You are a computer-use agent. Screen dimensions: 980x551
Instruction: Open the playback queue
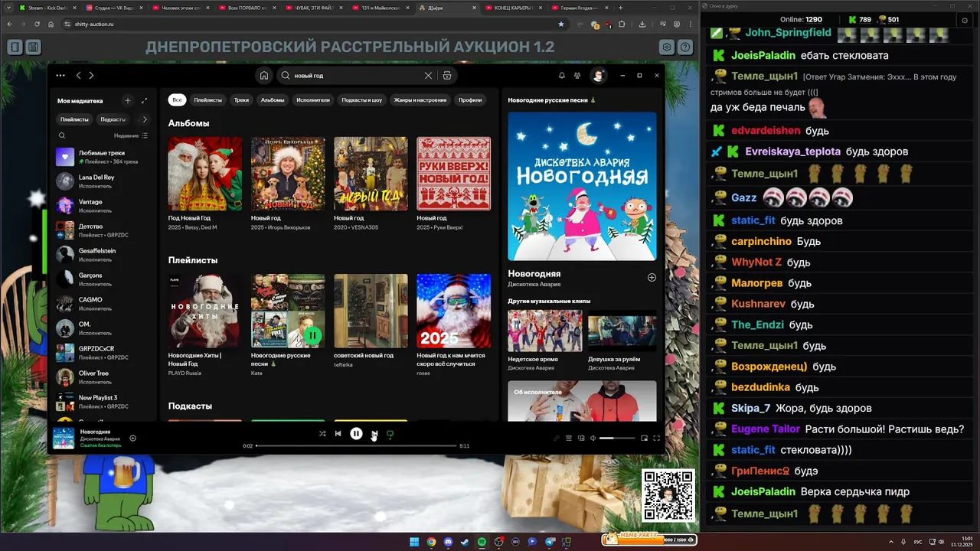tap(568, 439)
